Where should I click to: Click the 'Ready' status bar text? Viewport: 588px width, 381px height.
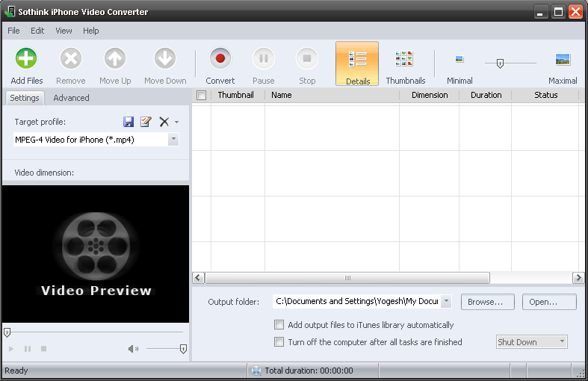pyautogui.click(x=16, y=371)
